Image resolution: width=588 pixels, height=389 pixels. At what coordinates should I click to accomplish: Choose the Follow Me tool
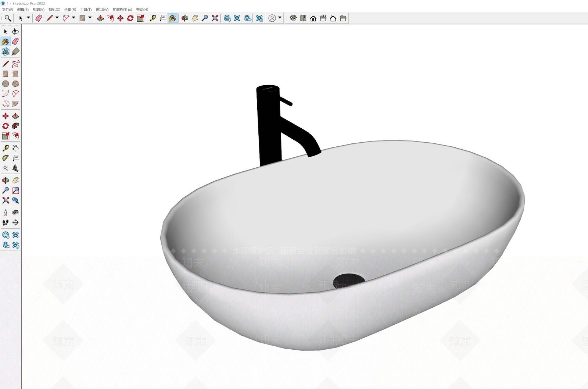click(15, 126)
